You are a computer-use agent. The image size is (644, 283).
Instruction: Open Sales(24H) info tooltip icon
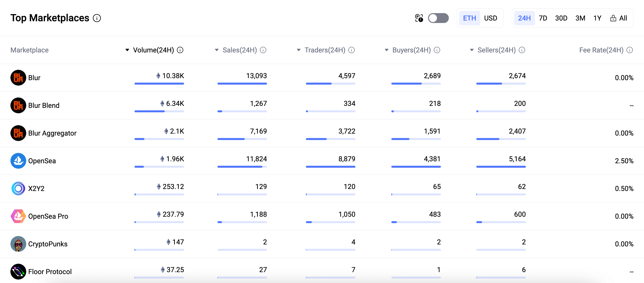click(x=263, y=50)
